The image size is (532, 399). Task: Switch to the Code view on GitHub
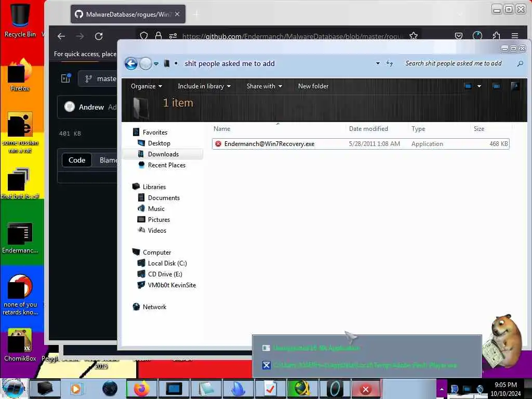(x=77, y=160)
